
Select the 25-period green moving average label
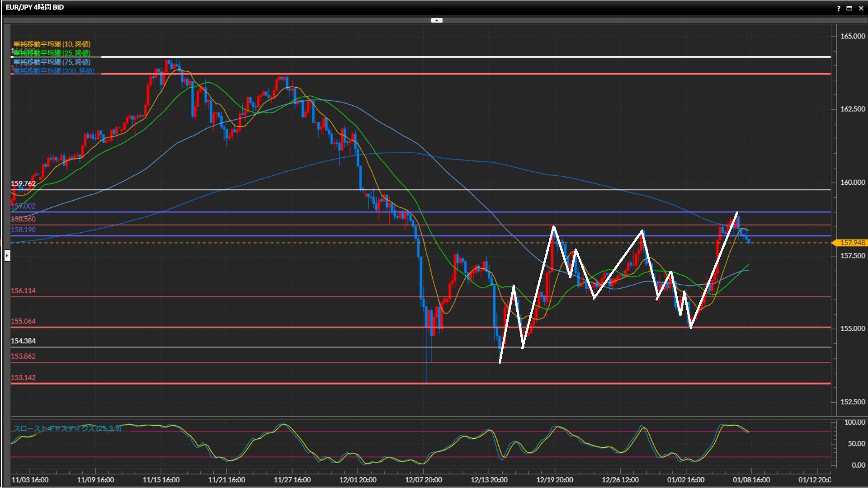pos(52,53)
